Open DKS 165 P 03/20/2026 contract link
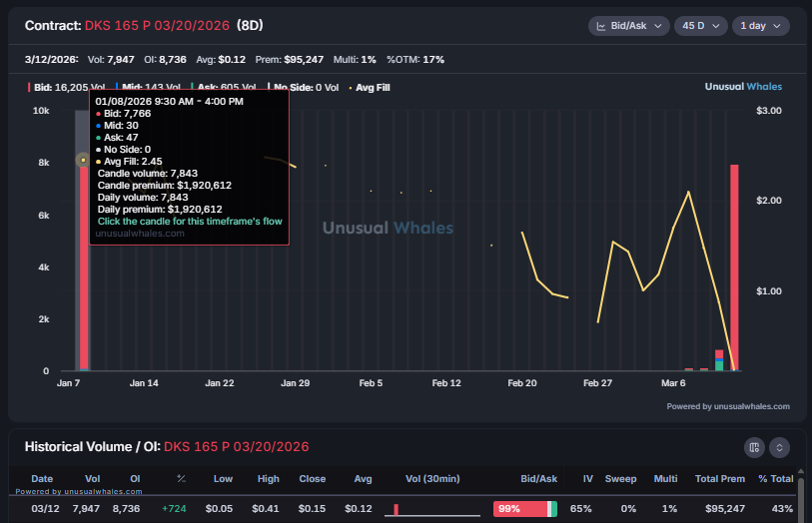 (x=157, y=25)
